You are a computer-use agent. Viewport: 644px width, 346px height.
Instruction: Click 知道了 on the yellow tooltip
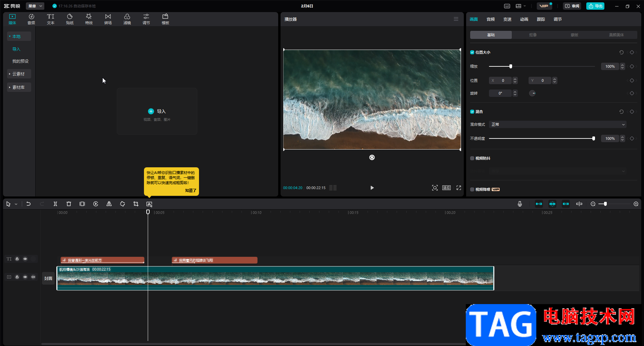pos(191,190)
